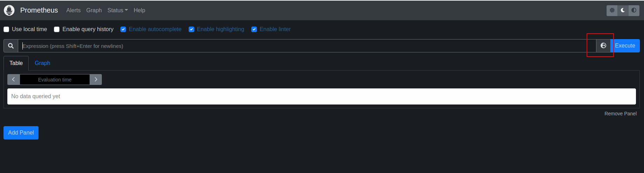Enable Use local time checkbox
Screen dimensions: 644x173
click(x=6, y=29)
